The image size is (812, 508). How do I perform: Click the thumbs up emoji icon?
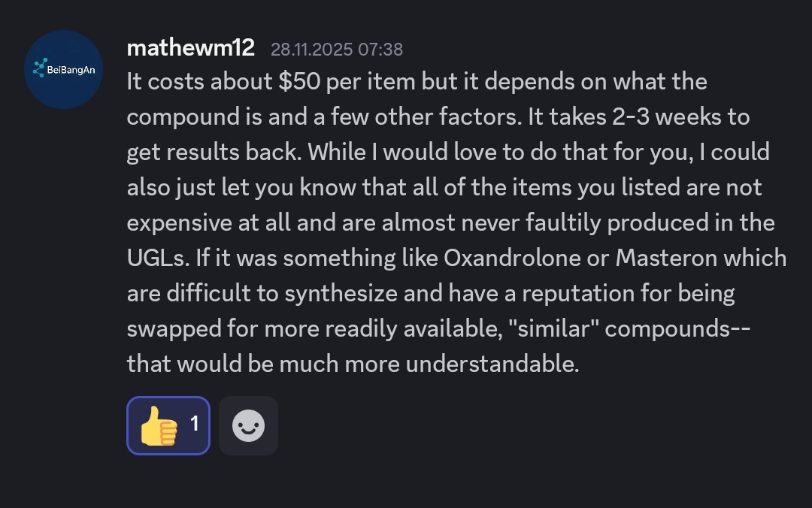159,426
